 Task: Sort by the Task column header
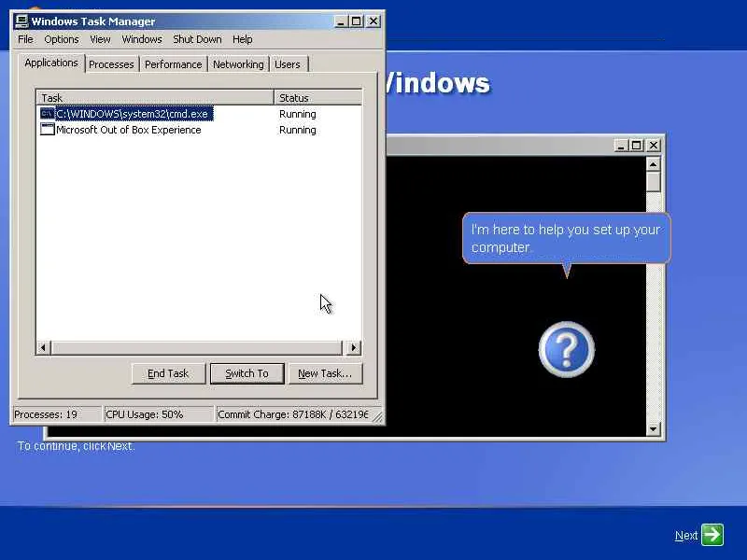click(155, 98)
